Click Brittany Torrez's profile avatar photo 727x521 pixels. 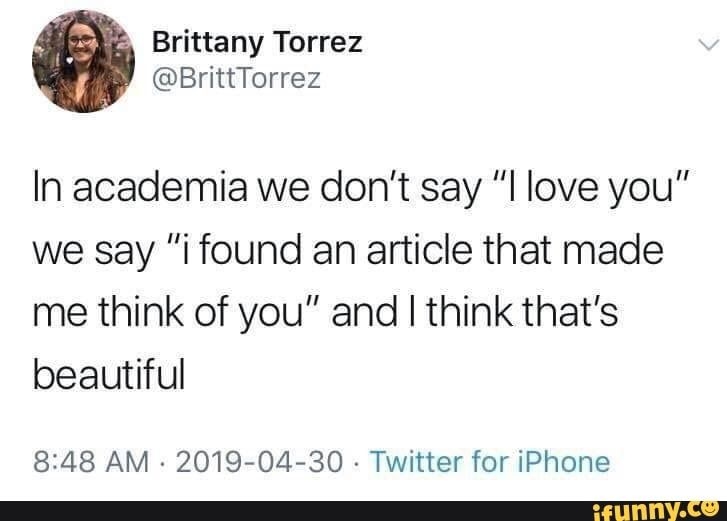[x=83, y=61]
